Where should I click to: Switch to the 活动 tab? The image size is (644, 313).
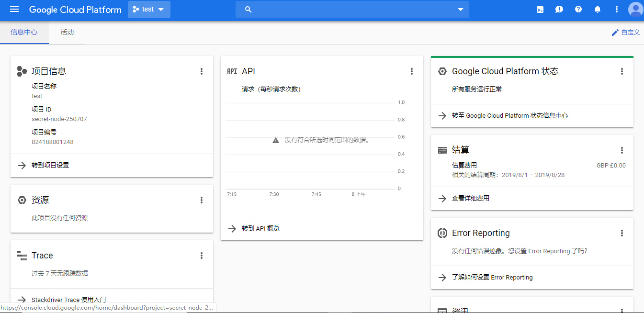click(67, 32)
